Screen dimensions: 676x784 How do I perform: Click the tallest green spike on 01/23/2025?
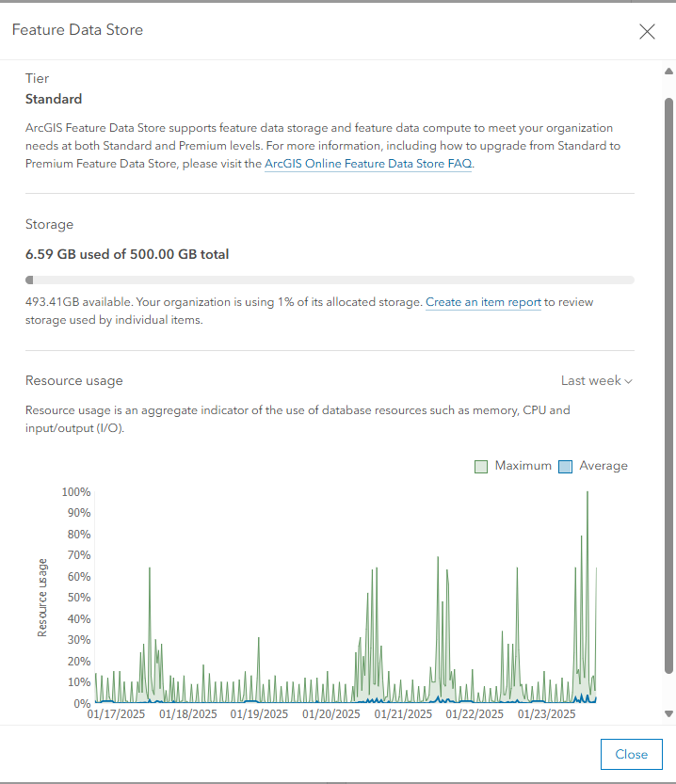tap(587, 527)
